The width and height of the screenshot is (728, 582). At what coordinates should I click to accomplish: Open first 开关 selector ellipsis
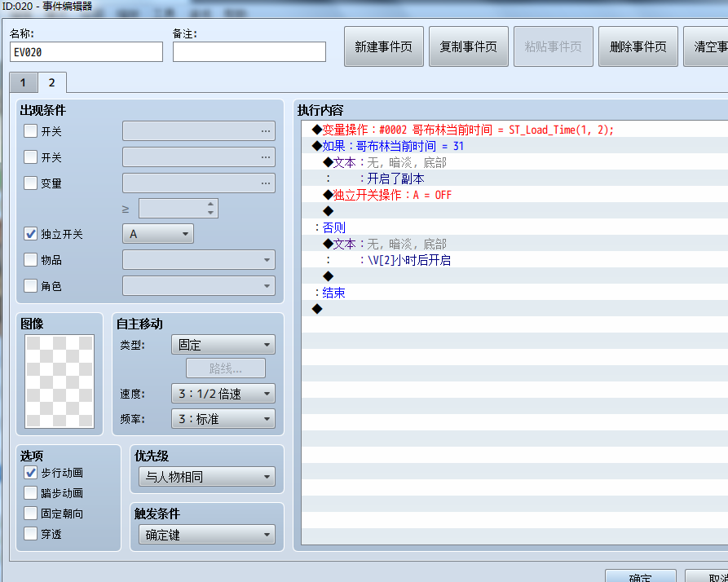(265, 131)
